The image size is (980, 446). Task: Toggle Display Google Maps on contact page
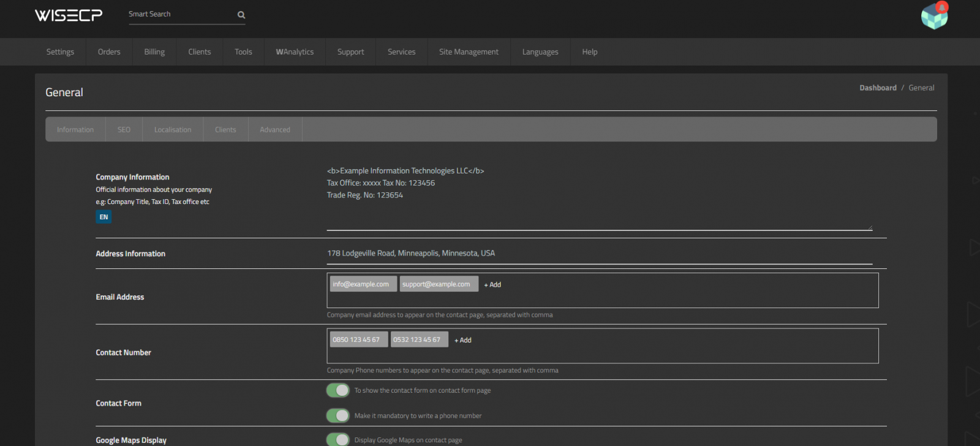338,439
